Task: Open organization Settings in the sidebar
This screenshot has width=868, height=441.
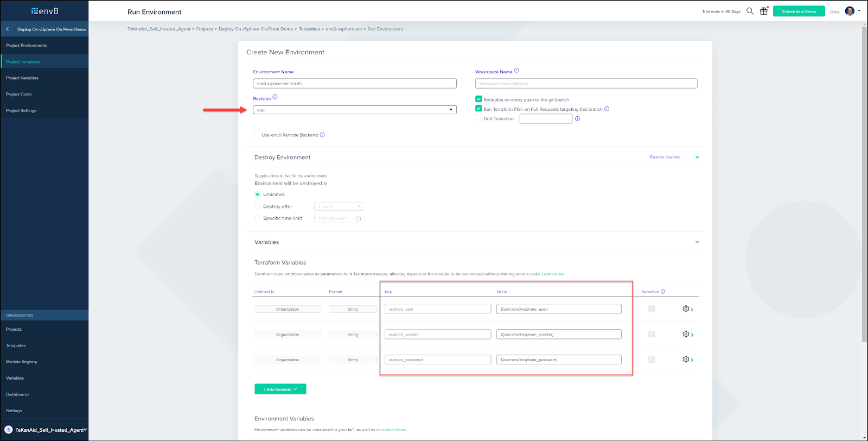Action: click(14, 411)
